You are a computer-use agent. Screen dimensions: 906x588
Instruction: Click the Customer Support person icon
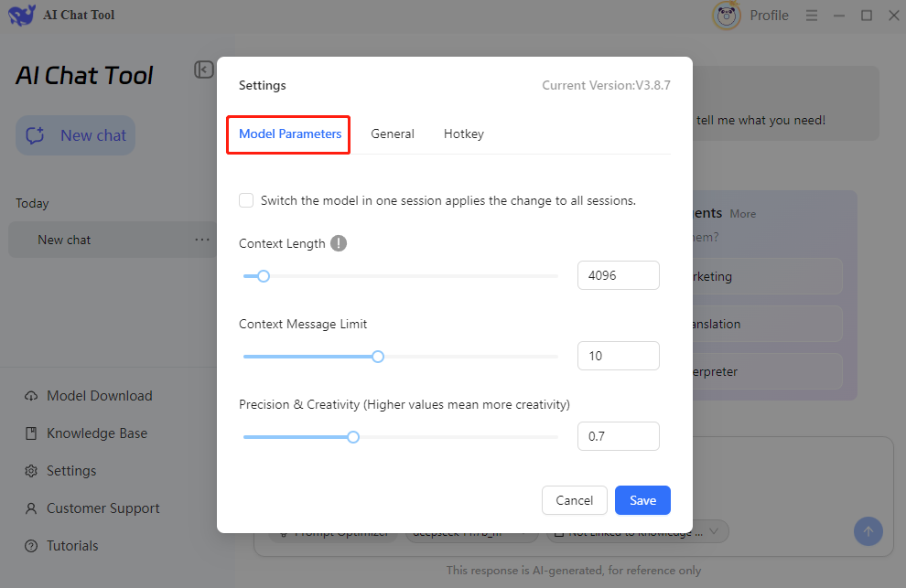click(x=31, y=508)
